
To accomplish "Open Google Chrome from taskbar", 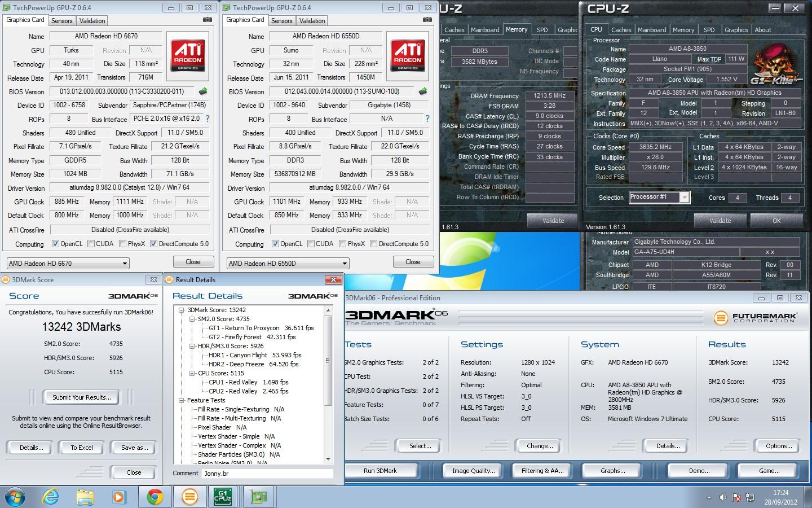I will [155, 497].
